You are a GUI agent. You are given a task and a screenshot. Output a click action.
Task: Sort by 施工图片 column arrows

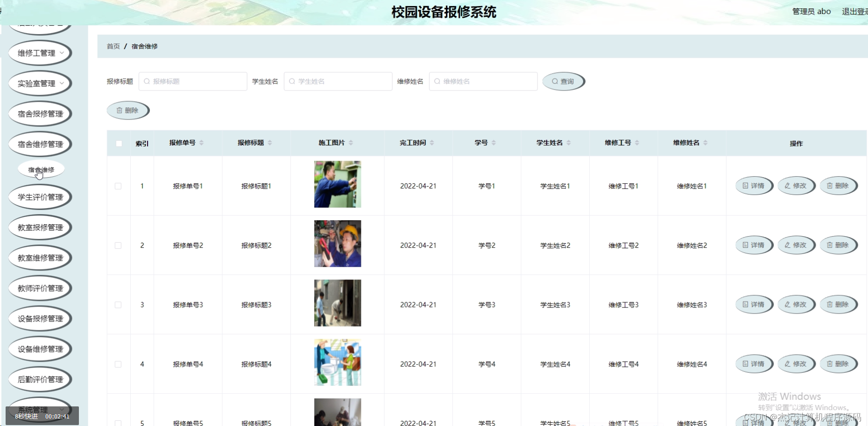351,143
